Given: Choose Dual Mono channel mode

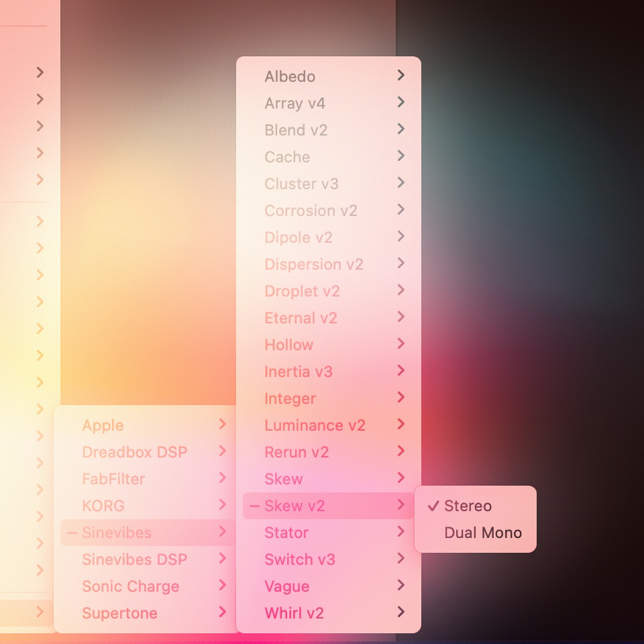Looking at the screenshot, I should 475,533.
